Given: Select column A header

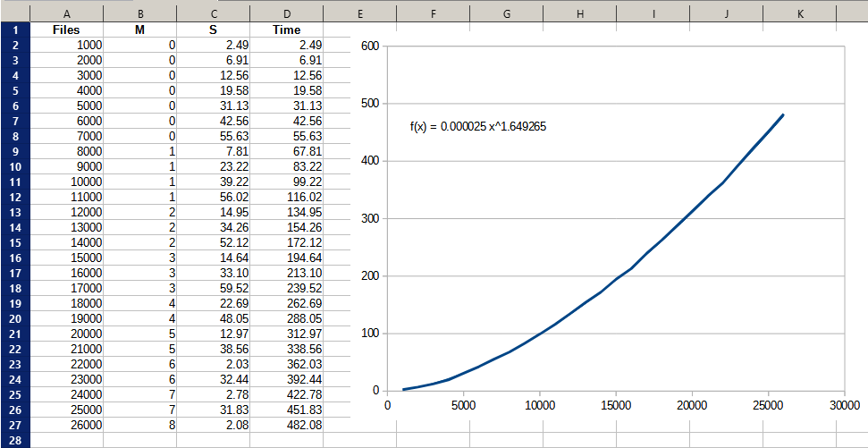Looking at the screenshot, I should point(66,13).
